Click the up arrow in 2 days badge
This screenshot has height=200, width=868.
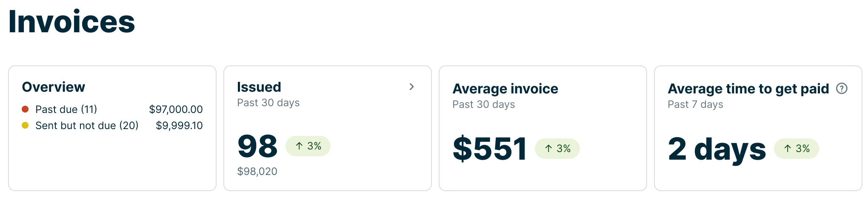pos(788,149)
